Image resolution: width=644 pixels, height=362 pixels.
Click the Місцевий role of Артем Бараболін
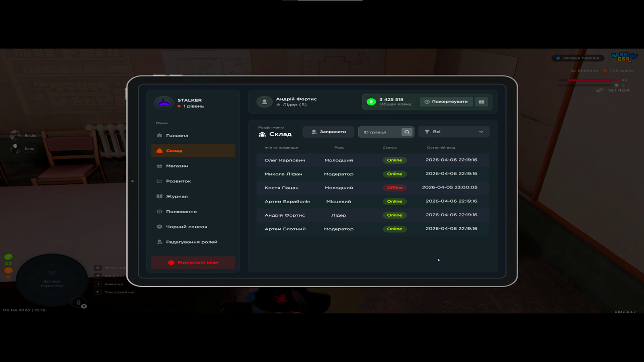point(339,202)
